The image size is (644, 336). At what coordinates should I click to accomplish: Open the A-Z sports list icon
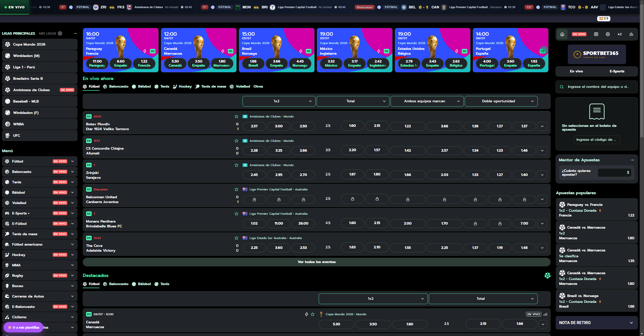point(620,34)
